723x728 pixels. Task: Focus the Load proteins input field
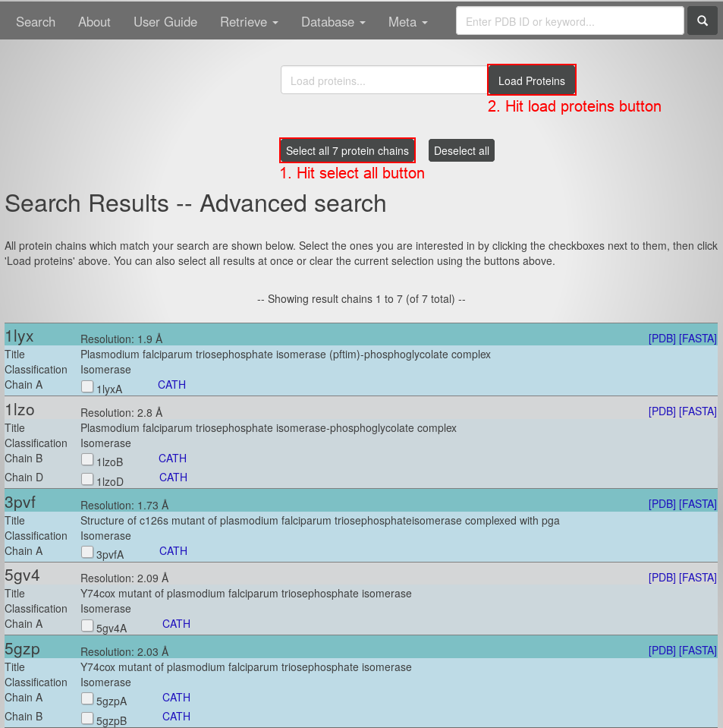click(x=383, y=80)
